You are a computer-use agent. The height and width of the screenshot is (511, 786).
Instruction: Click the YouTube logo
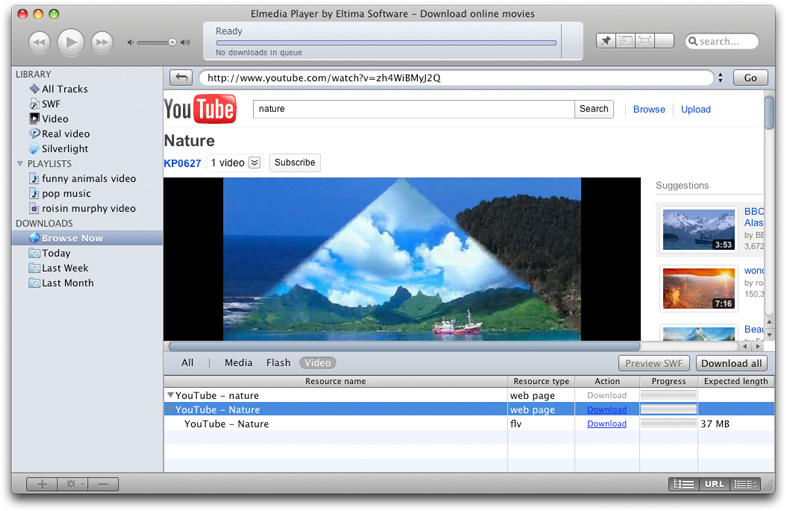coord(200,109)
